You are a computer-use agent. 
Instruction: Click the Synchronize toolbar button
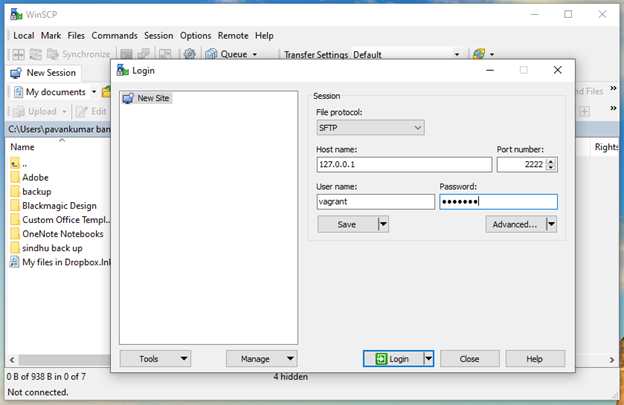tap(78, 54)
